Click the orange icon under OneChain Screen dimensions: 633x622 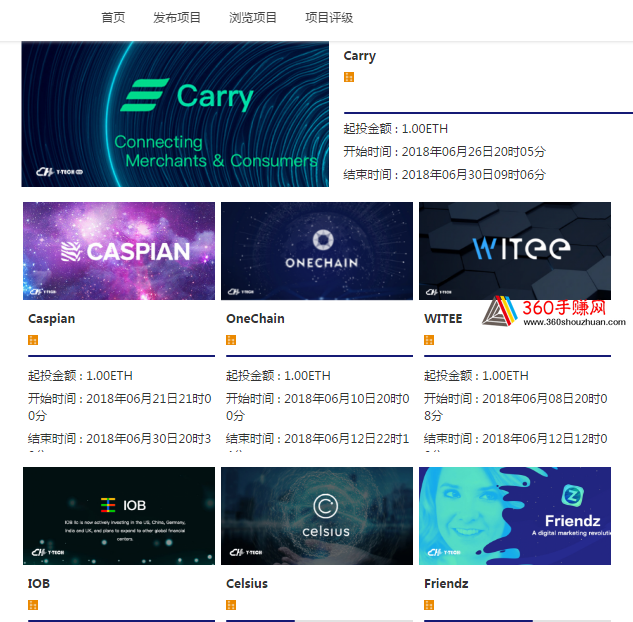[231, 340]
